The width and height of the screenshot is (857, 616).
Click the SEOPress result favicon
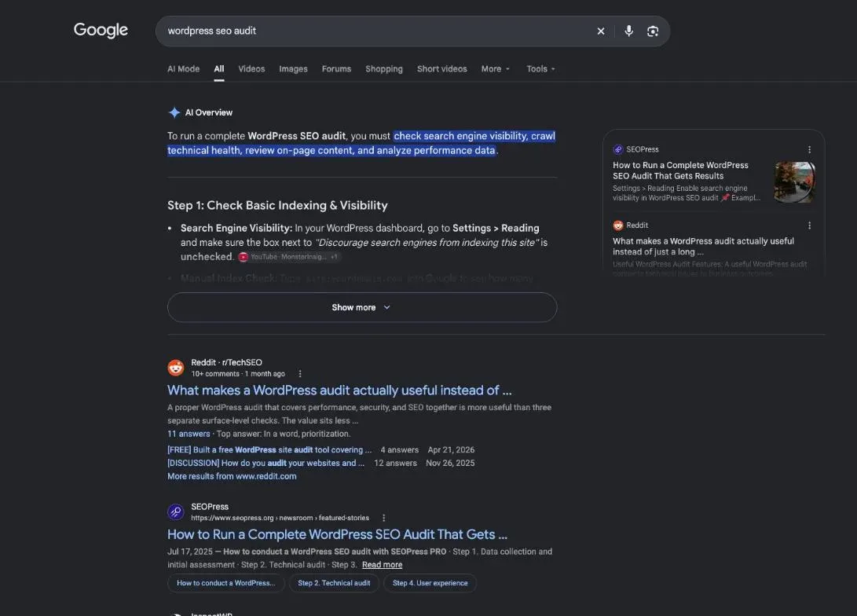175,512
